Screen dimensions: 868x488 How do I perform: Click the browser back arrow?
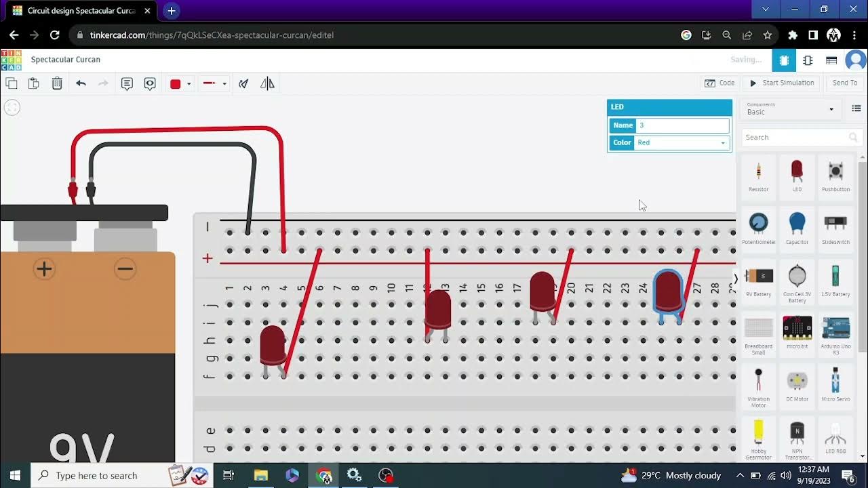(14, 35)
